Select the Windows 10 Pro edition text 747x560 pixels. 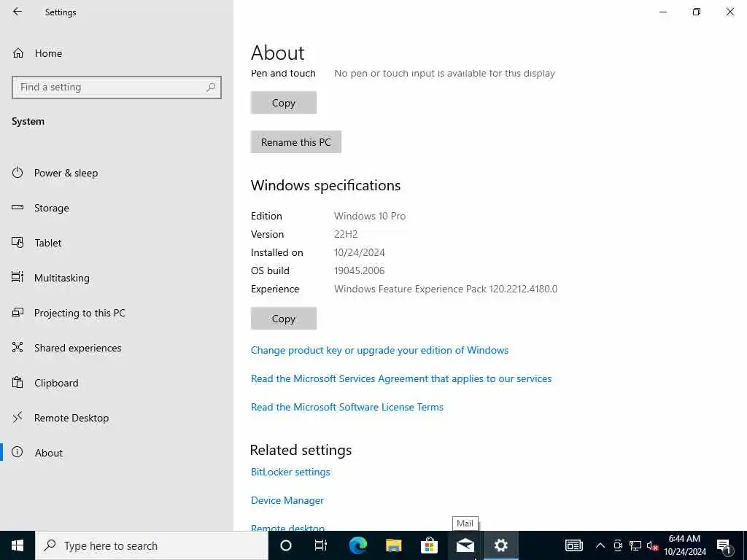coord(370,216)
